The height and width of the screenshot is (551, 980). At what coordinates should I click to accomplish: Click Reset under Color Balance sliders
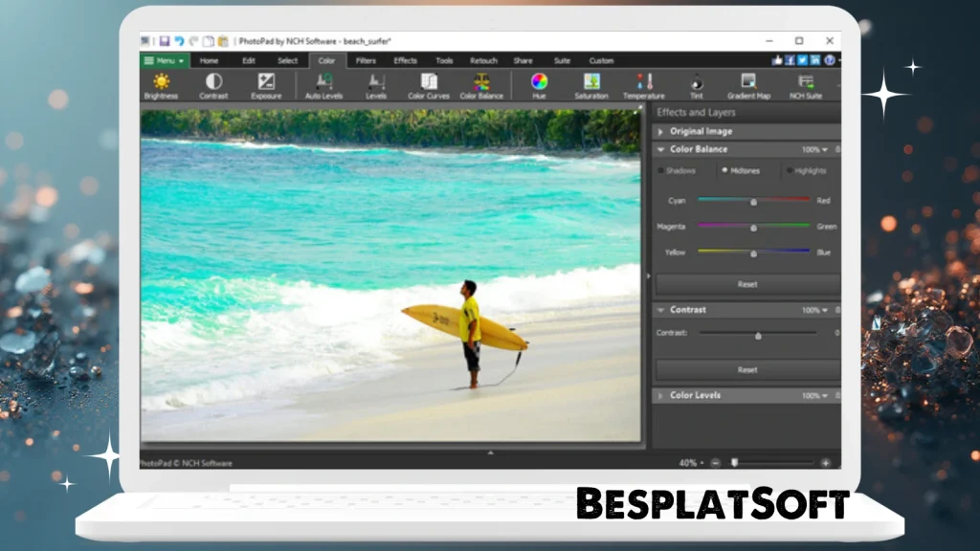pyautogui.click(x=746, y=284)
